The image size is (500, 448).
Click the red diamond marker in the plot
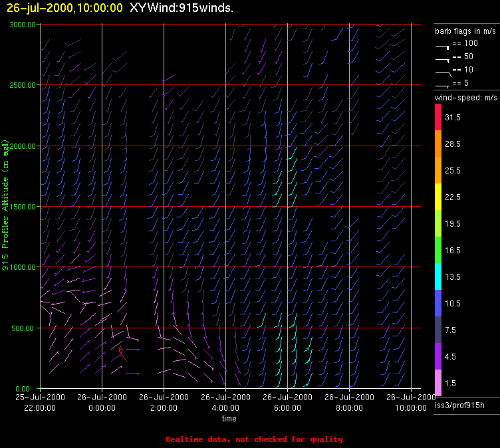121,349
